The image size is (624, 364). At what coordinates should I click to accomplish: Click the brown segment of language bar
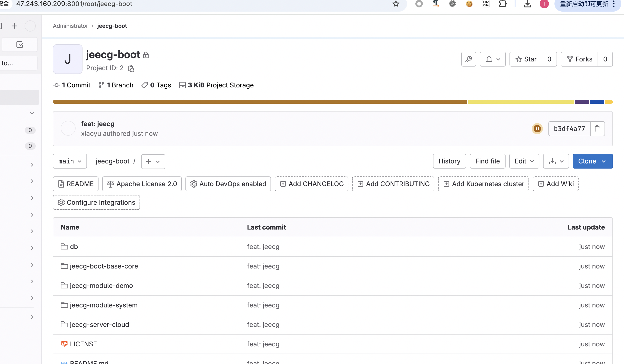click(260, 102)
